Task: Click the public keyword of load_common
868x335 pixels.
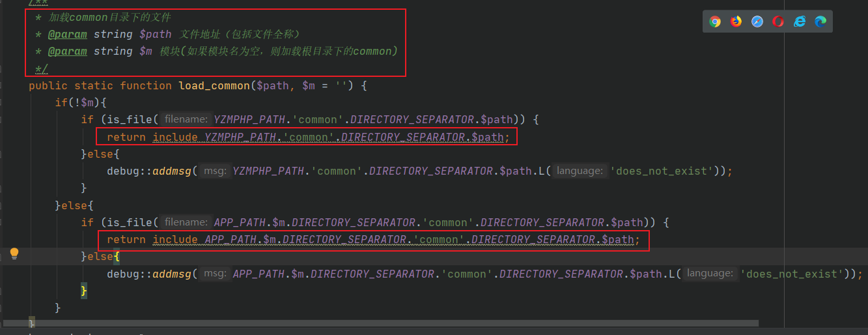Action: tap(48, 85)
